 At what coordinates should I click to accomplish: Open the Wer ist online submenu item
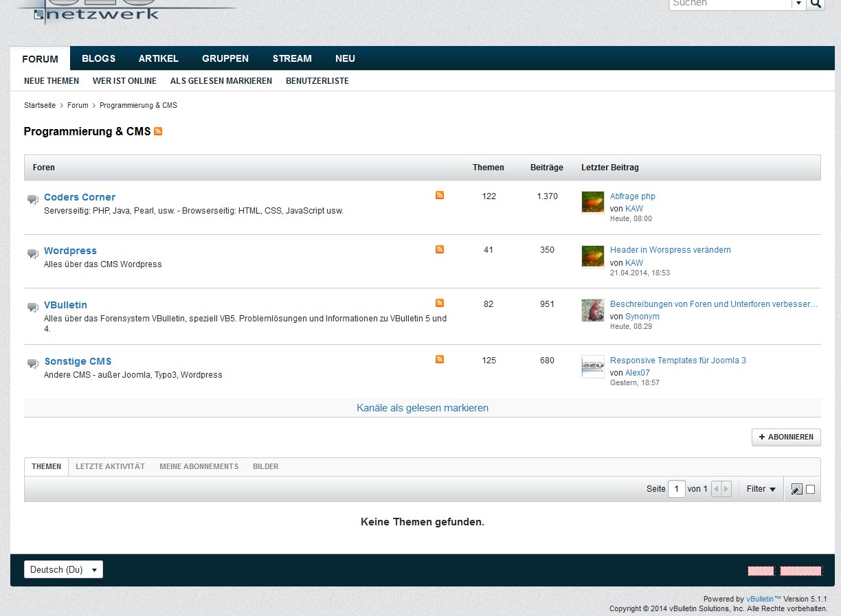pos(124,81)
